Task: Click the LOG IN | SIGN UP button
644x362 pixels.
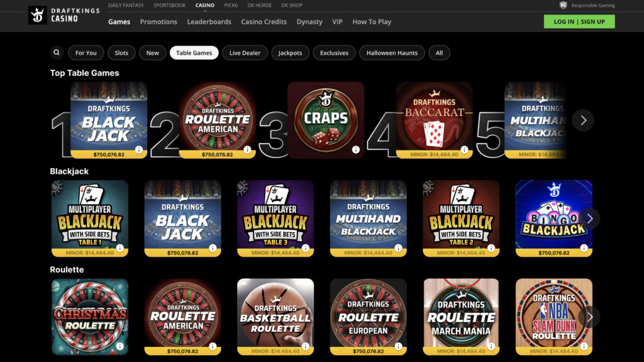Action: (x=579, y=21)
